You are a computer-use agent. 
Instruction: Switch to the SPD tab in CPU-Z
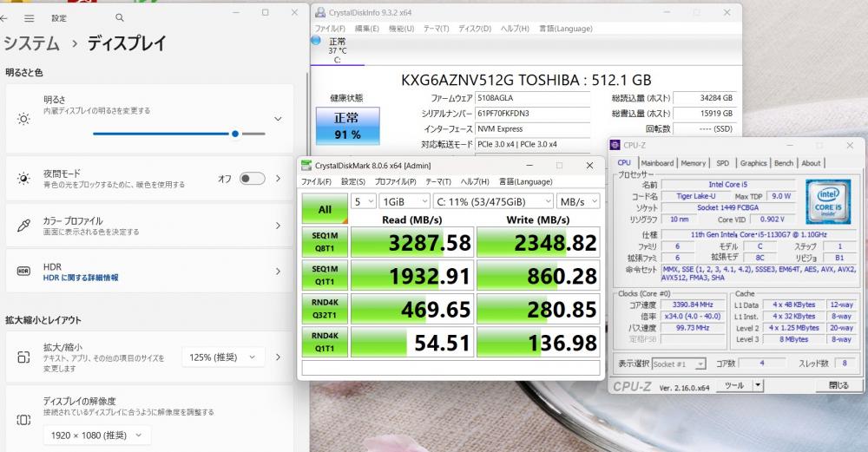722,163
